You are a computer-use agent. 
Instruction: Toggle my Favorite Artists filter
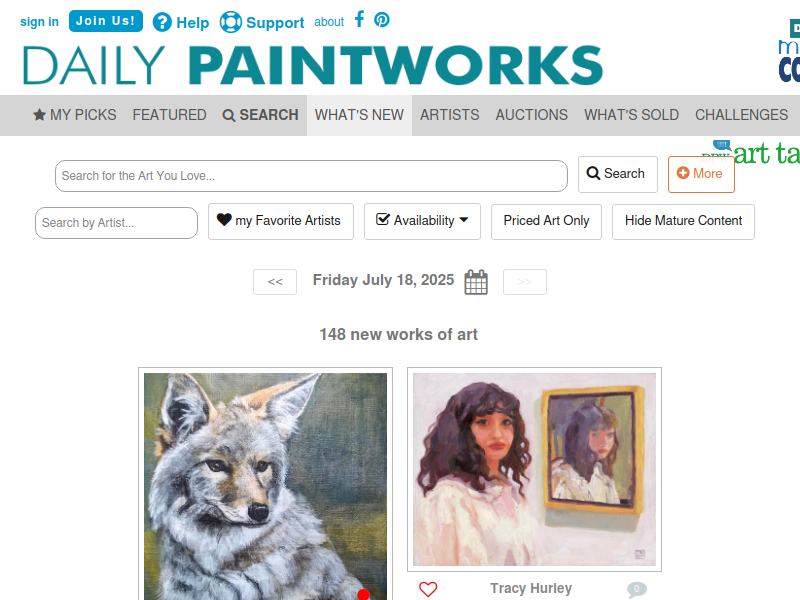[281, 221]
